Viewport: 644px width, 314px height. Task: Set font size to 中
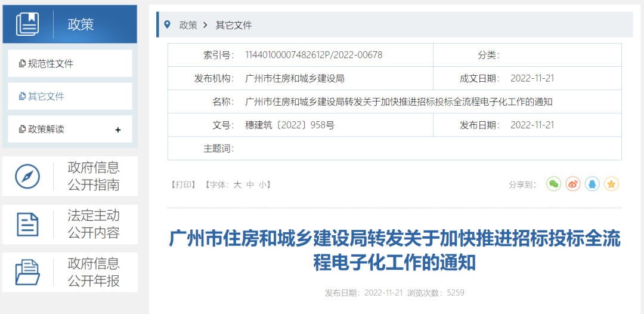250,185
